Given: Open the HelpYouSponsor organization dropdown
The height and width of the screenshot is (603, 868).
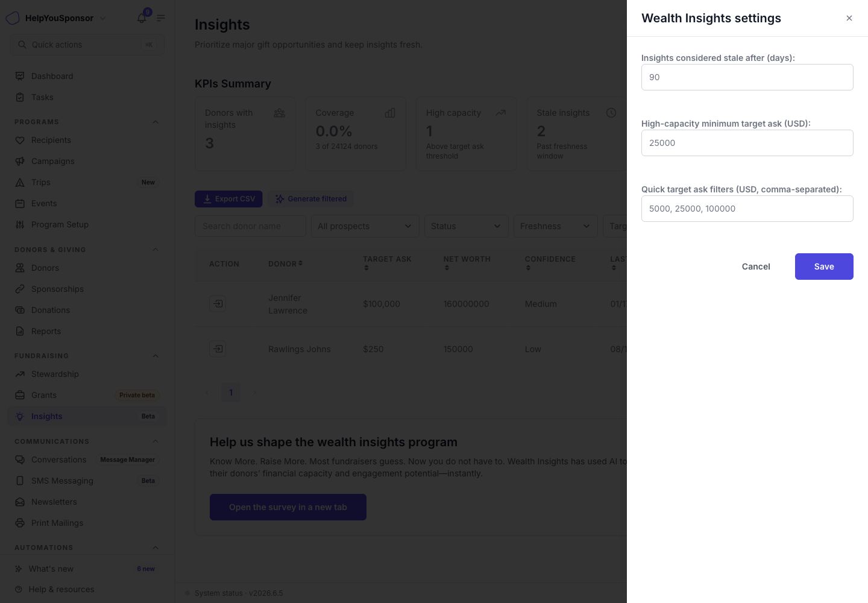Looking at the screenshot, I should (55, 18).
